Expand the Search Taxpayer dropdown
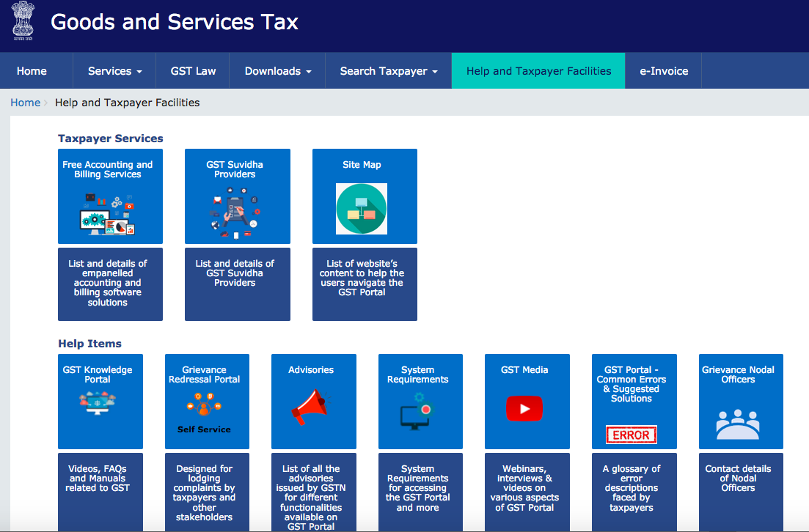The height and width of the screenshot is (532, 809). pyautogui.click(x=387, y=70)
